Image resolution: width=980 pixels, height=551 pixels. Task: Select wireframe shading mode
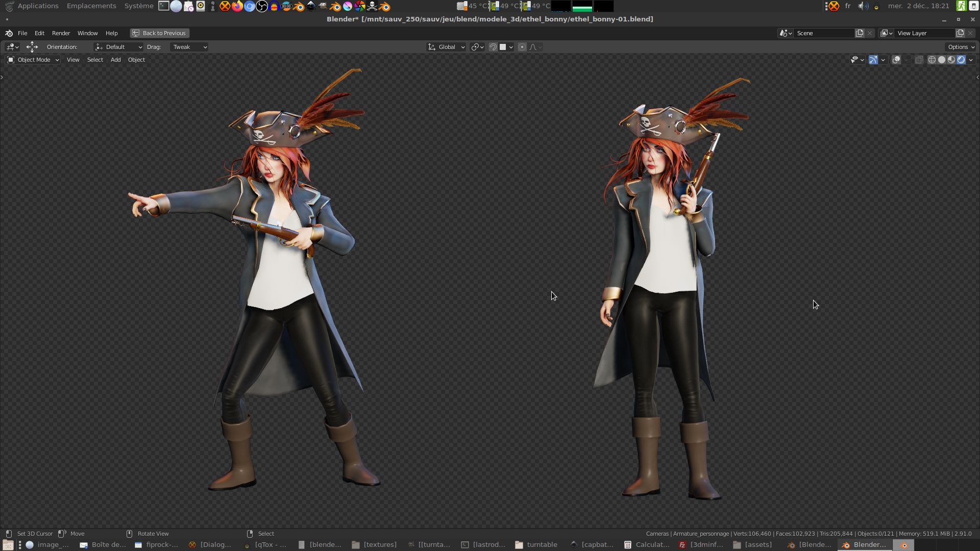(932, 60)
